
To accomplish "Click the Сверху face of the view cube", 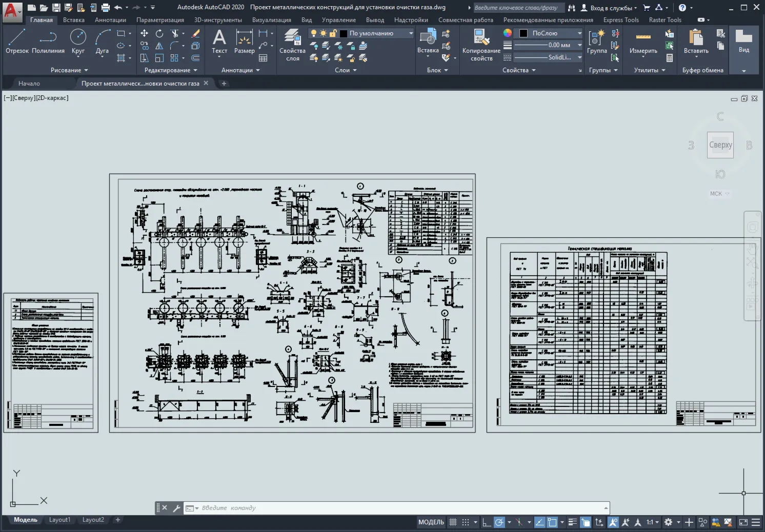I will [720, 145].
